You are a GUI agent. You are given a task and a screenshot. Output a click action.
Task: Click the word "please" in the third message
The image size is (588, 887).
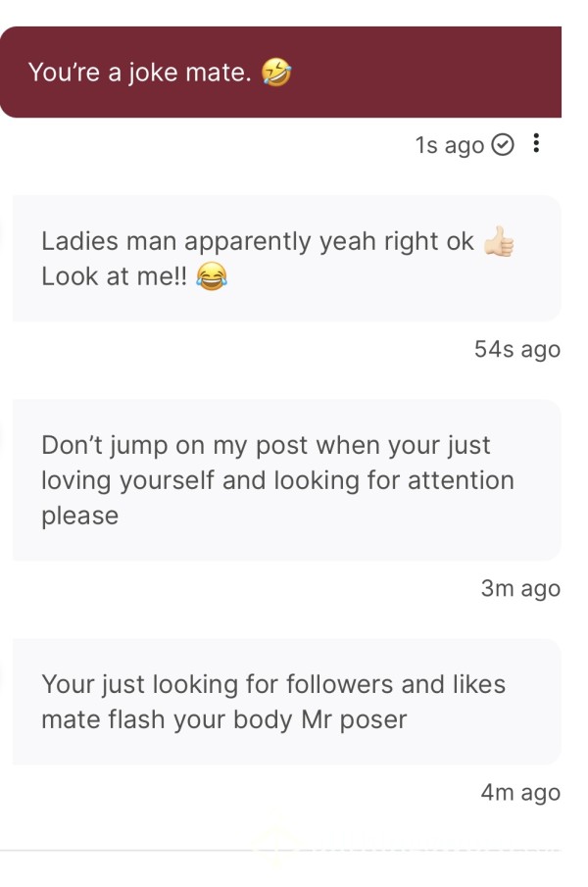79,516
